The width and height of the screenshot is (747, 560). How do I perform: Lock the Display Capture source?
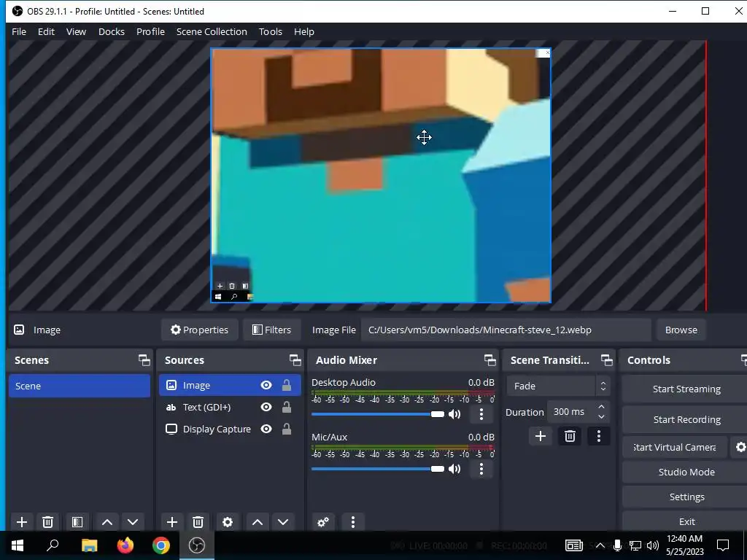coord(286,429)
